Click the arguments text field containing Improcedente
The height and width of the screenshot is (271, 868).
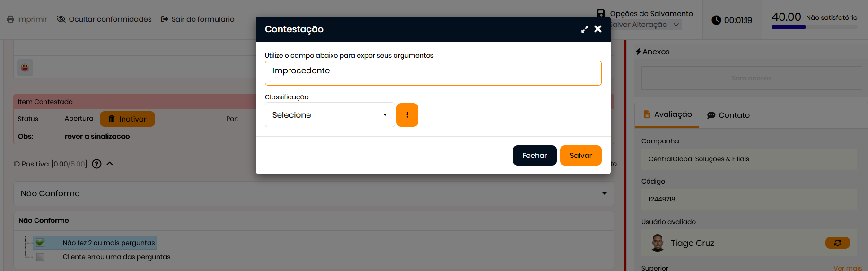[433, 73]
